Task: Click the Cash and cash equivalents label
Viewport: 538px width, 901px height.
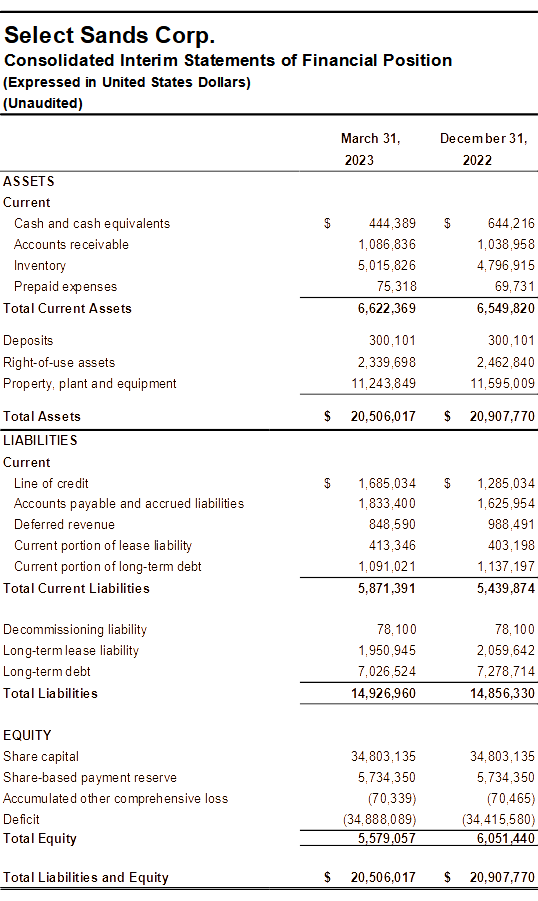Action: point(92,224)
